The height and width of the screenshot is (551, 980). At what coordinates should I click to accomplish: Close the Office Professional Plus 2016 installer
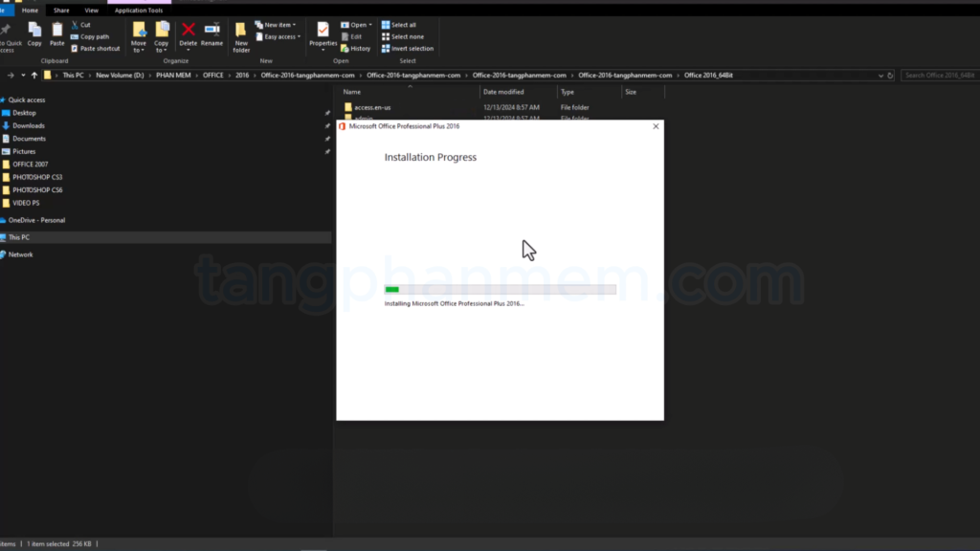656,126
